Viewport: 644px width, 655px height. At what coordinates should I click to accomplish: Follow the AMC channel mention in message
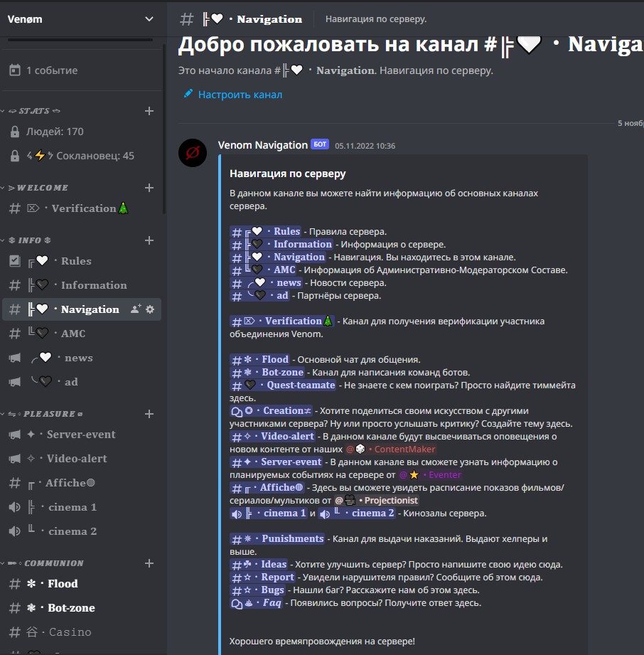tap(263, 270)
